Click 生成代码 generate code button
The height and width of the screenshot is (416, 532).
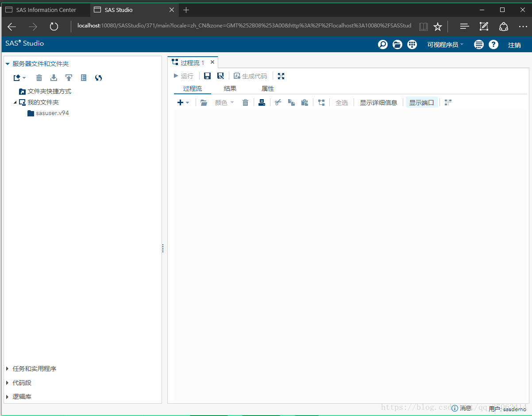tap(250, 76)
